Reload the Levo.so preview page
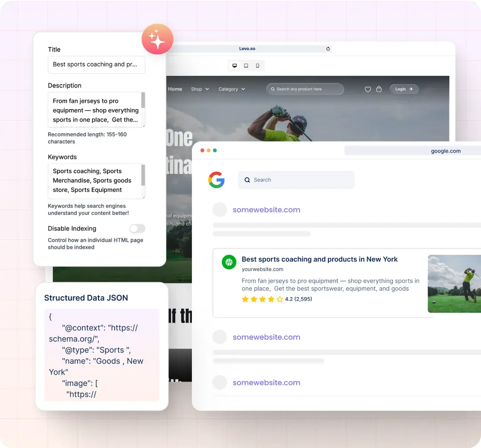Viewport: 481px width, 448px height. (x=328, y=49)
